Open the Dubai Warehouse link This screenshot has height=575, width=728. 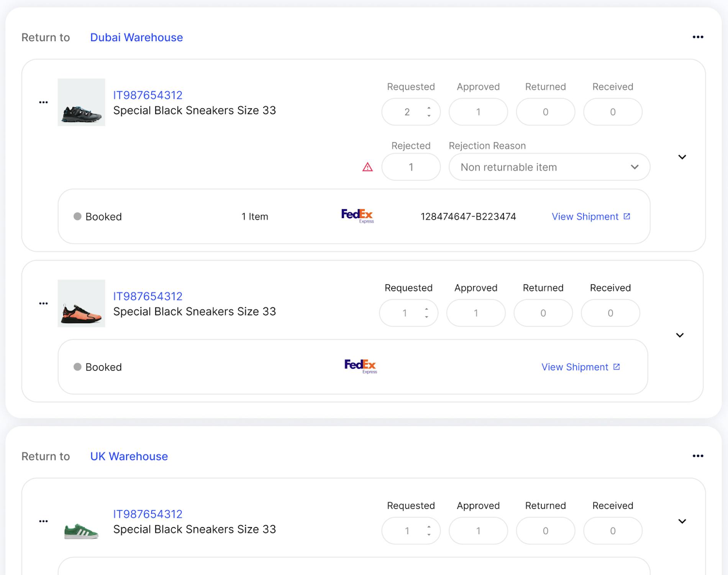pos(136,38)
